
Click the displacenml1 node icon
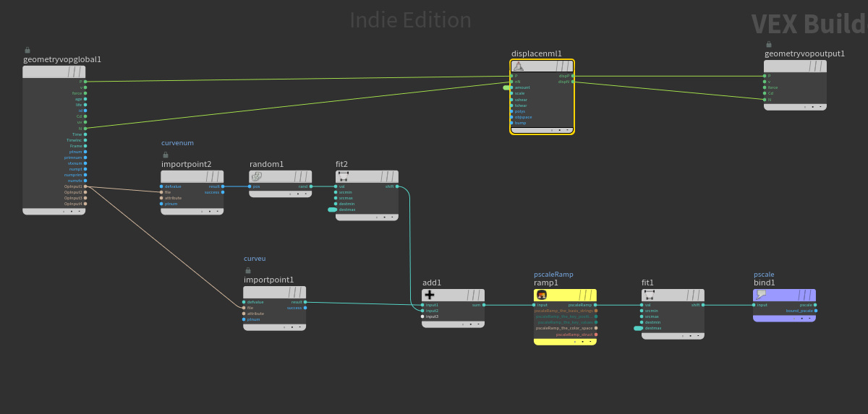click(x=518, y=66)
